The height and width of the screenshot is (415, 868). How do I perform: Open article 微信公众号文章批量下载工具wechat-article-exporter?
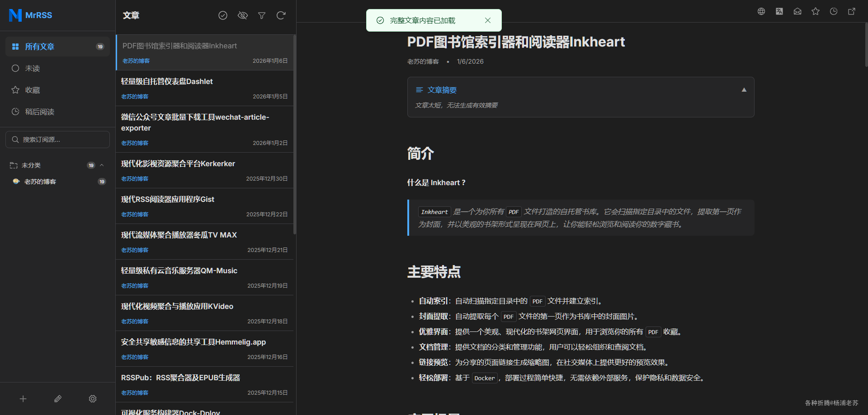(204, 129)
